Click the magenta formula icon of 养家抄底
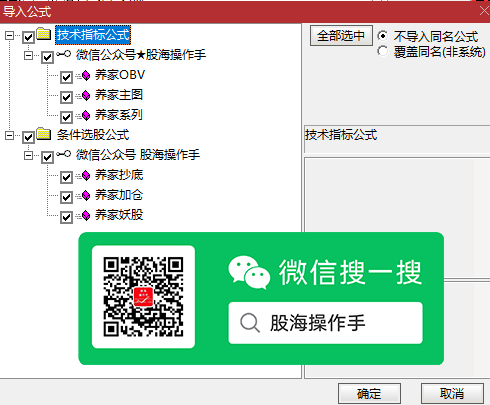Image resolution: width=490 pixels, height=405 pixels. pyautogui.click(x=86, y=176)
